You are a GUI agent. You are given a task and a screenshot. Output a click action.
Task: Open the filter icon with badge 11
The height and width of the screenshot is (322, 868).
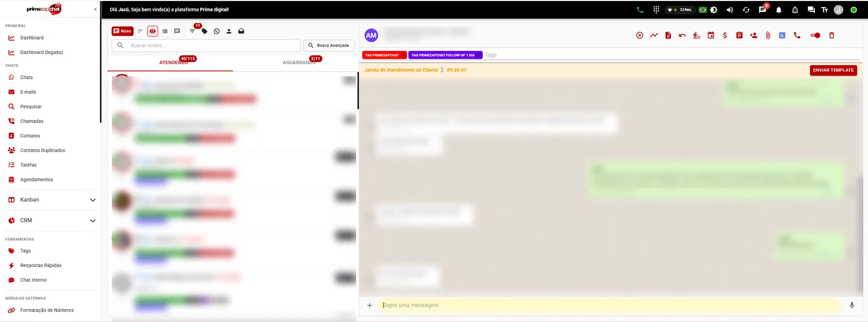[192, 31]
